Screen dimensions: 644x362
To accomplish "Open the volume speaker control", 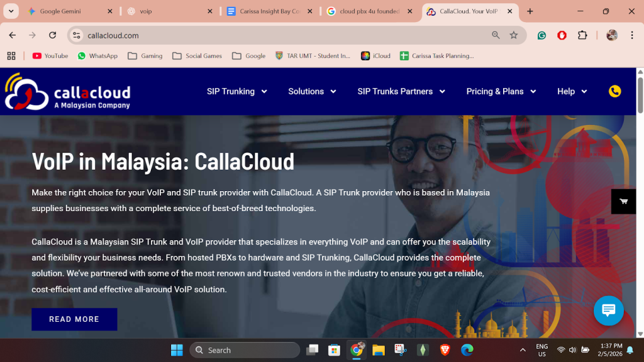I will 572,350.
